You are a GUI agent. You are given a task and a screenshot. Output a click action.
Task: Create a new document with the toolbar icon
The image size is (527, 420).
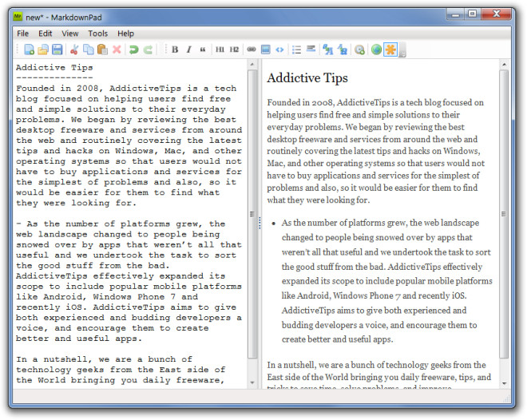[30, 50]
